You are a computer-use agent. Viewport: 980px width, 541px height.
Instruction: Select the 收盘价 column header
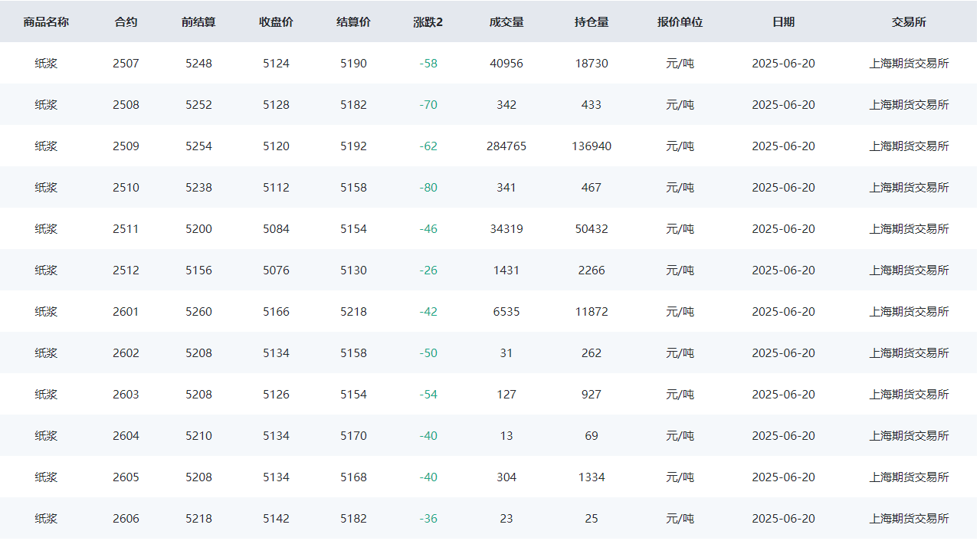[x=276, y=22]
